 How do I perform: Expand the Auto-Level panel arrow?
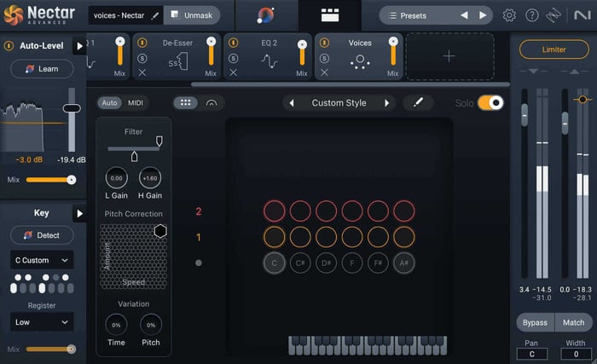click(79, 46)
